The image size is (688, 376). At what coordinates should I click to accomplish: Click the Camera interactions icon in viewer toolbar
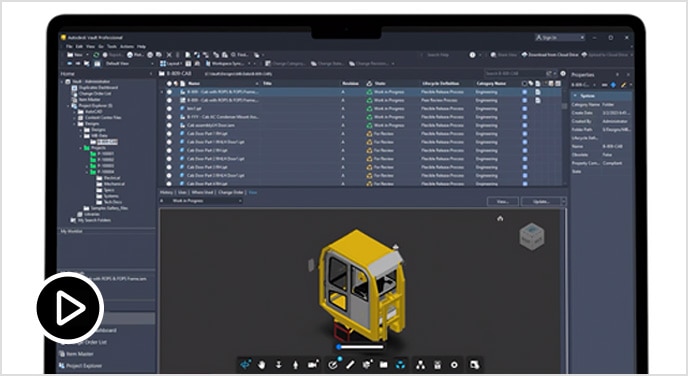pyautogui.click(x=313, y=365)
